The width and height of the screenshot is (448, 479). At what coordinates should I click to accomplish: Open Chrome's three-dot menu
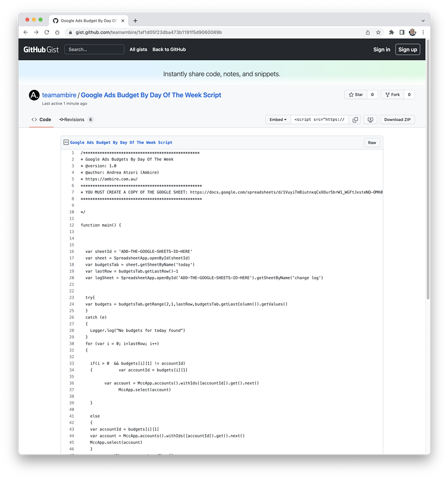tap(422, 33)
